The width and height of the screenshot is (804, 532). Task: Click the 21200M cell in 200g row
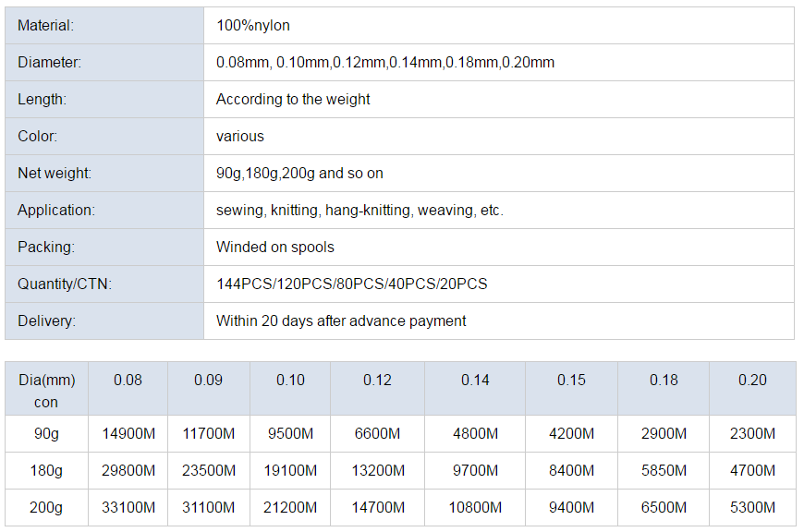[290, 507]
